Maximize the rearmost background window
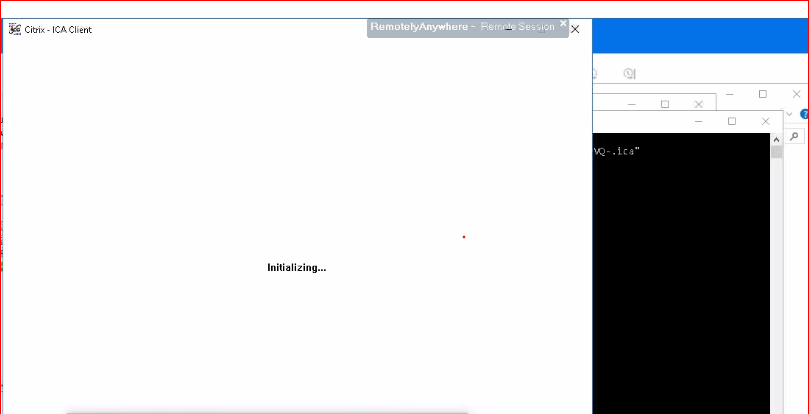 click(x=762, y=94)
